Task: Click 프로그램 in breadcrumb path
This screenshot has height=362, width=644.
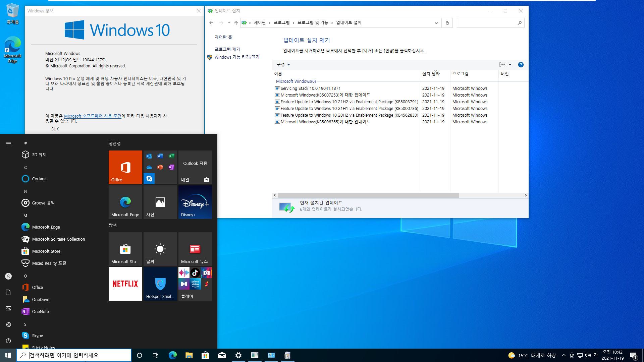Action: (x=281, y=22)
